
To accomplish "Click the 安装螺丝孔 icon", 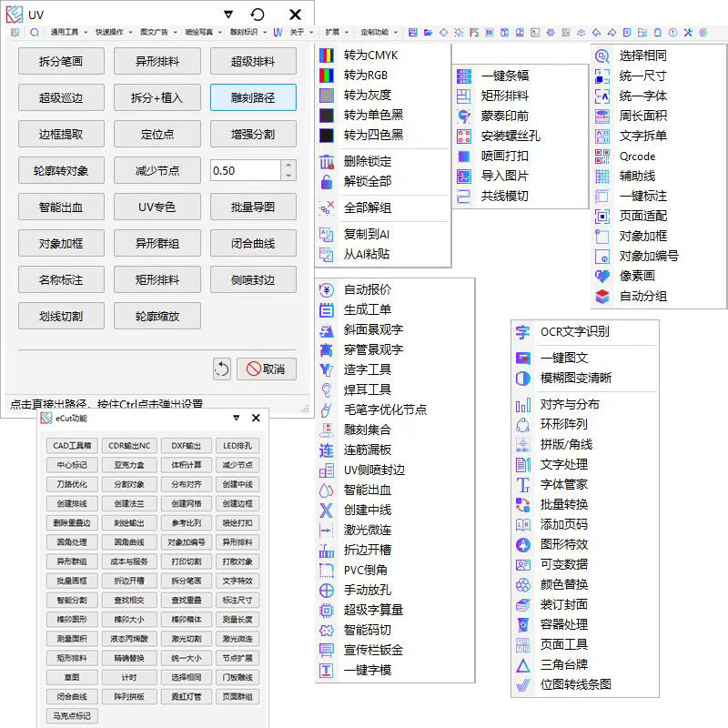I will tap(464, 136).
